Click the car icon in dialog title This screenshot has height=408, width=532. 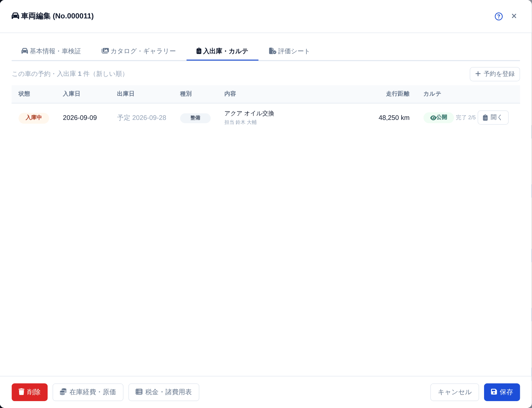click(x=15, y=16)
